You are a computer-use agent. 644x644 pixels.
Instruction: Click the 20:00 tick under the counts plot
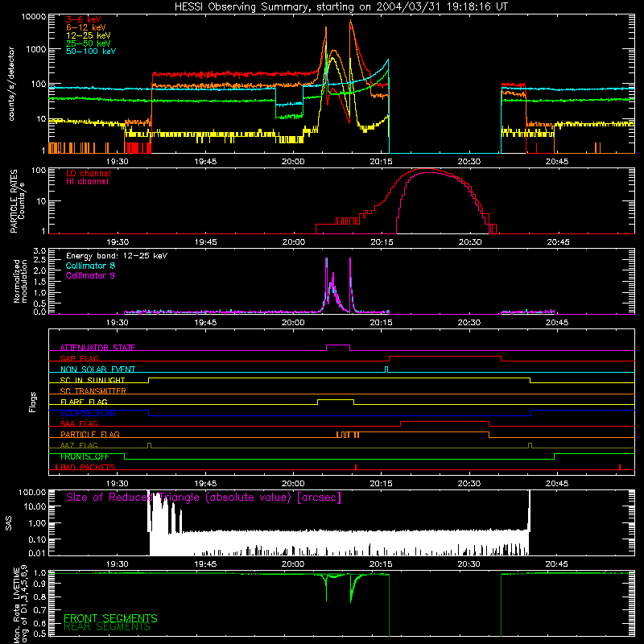click(293, 162)
